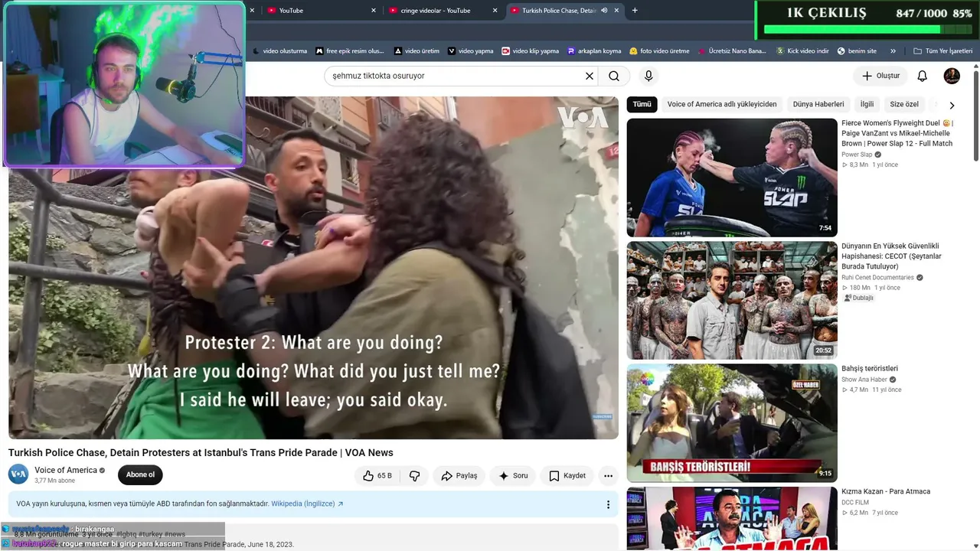Select the Tümü filter chip
980x551 pixels.
(x=642, y=104)
